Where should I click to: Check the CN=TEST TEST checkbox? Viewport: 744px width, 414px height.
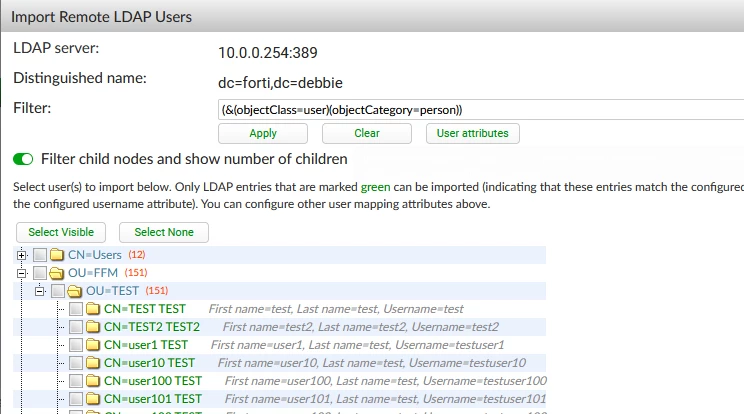pos(76,309)
